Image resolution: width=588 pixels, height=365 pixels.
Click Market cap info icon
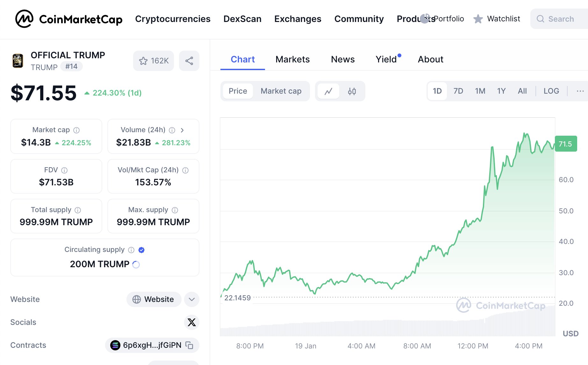[76, 130]
